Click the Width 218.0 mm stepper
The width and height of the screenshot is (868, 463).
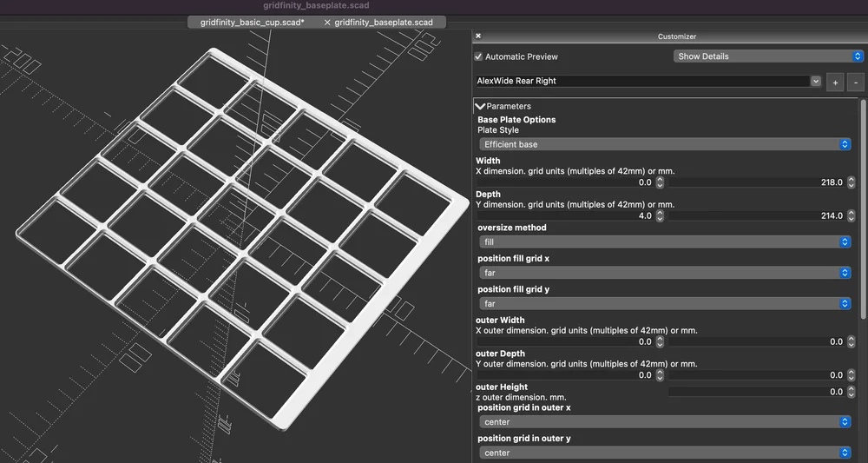point(852,182)
